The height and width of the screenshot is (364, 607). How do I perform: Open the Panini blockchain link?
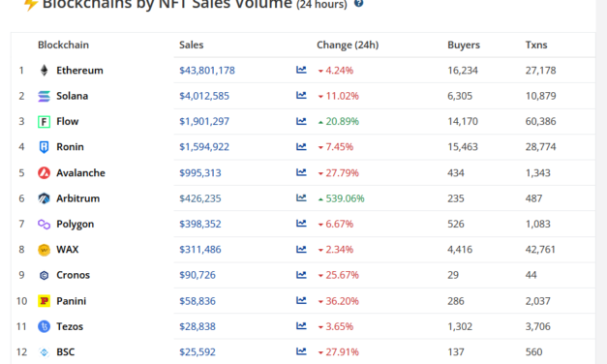(72, 301)
